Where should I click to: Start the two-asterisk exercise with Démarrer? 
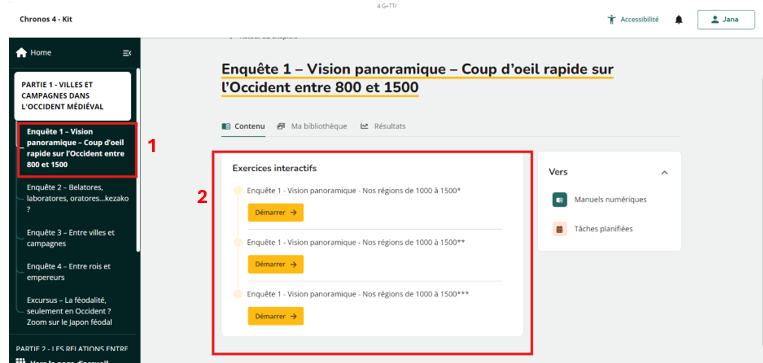click(x=275, y=264)
